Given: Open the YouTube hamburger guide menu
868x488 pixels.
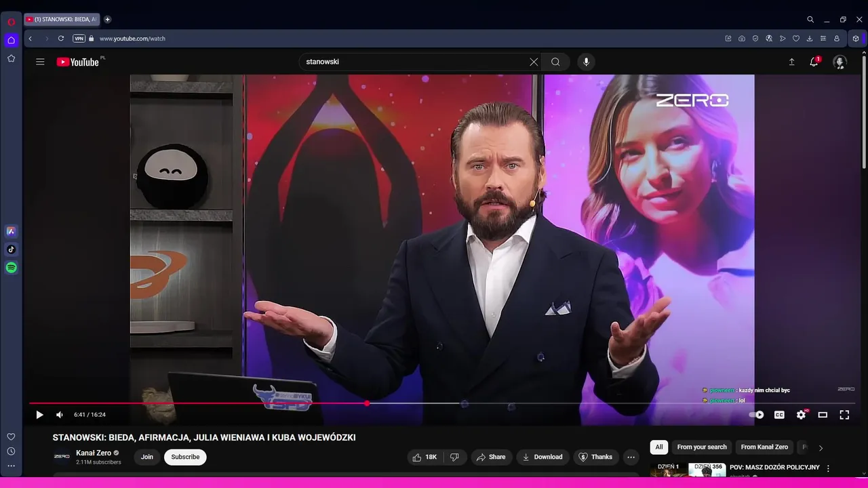Looking at the screenshot, I should (40, 62).
